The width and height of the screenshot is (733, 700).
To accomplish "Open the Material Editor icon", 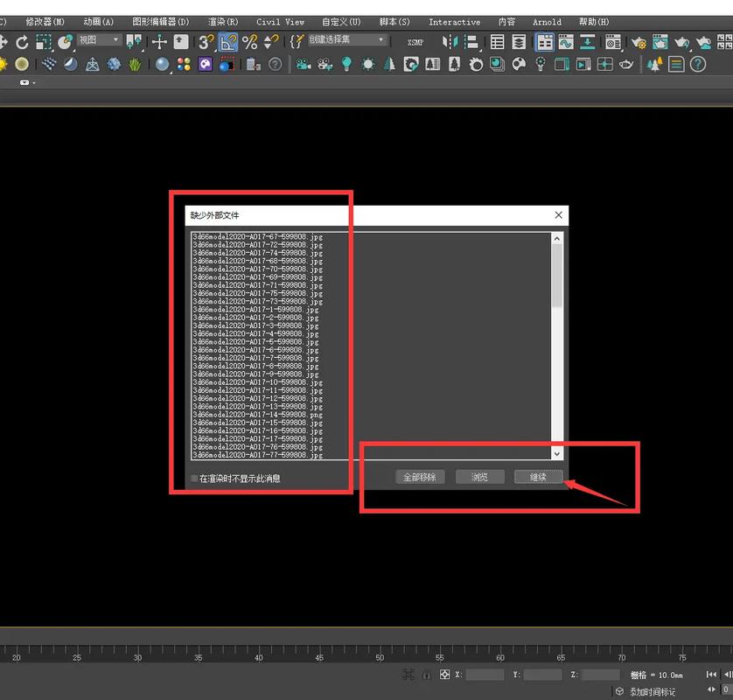I will point(613,42).
